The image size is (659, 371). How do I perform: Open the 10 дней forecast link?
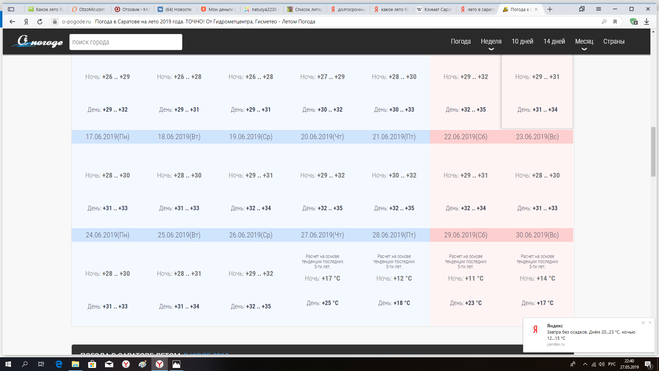[522, 41]
